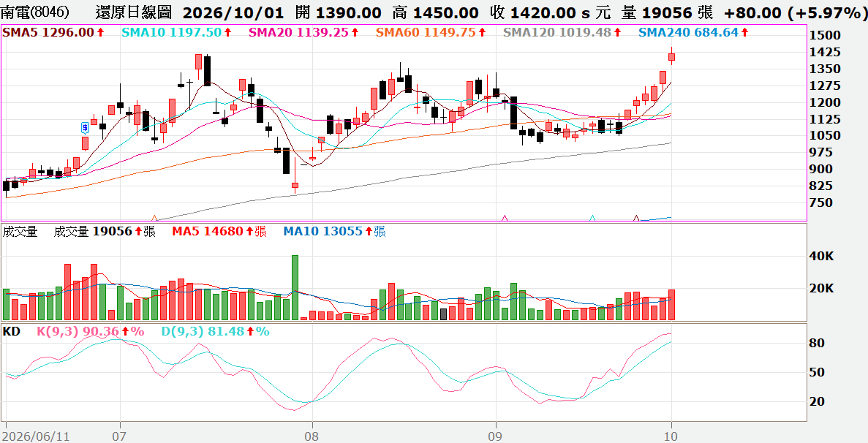Click the gray volume bar
The height and width of the screenshot is (443, 868).
(x=443, y=314)
